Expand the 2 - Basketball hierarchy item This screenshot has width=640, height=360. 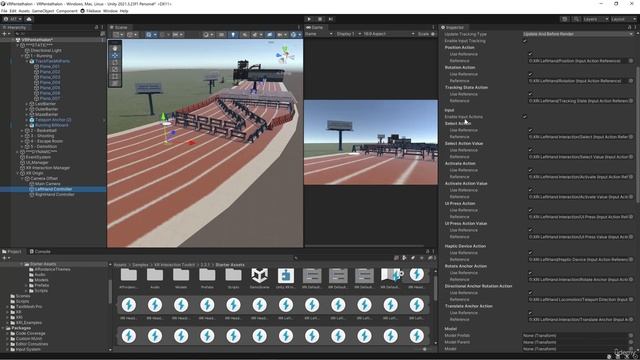tap(22, 131)
